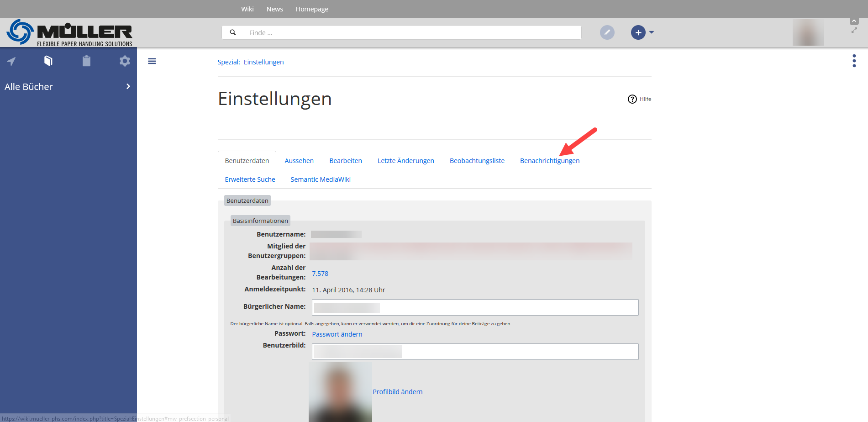Viewport: 868px width, 422px height.
Task: Click the navigation arrow icon in sidebar
Action: [x=11, y=61]
